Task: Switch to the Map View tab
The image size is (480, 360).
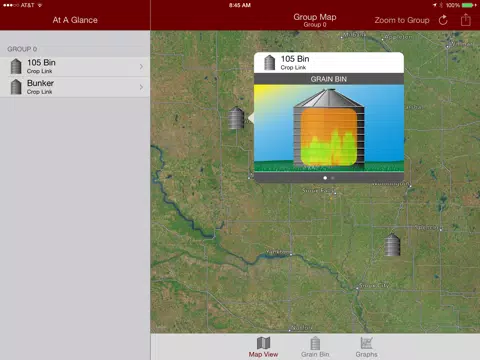Action: click(x=263, y=347)
